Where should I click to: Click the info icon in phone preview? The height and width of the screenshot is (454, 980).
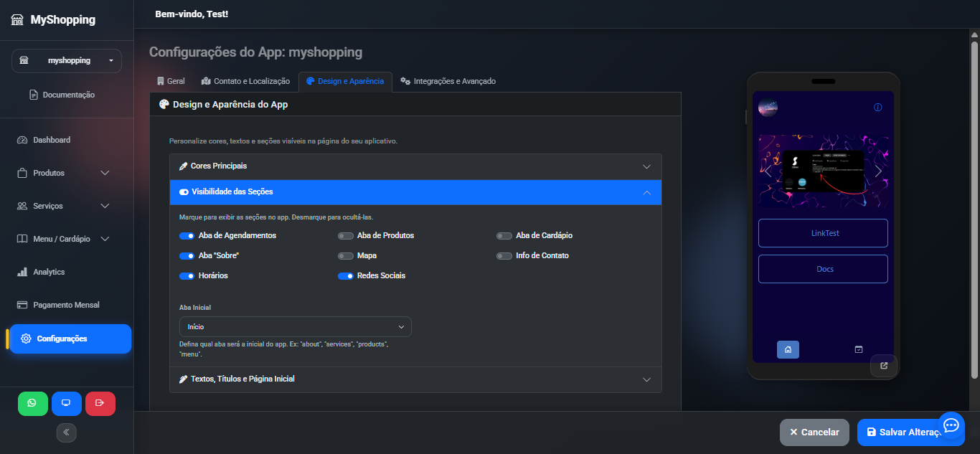pyautogui.click(x=878, y=108)
